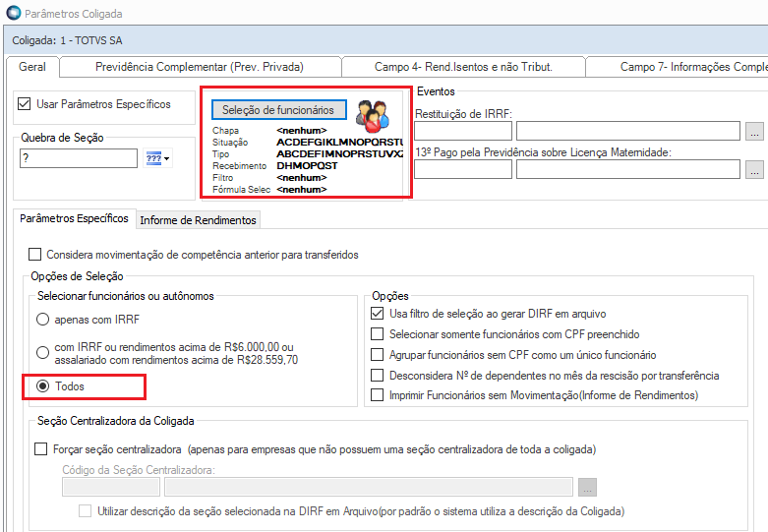Image resolution: width=768 pixels, height=532 pixels.
Task: Select com IRRF ou rendimentos acima radio option
Action: pyautogui.click(x=42, y=353)
